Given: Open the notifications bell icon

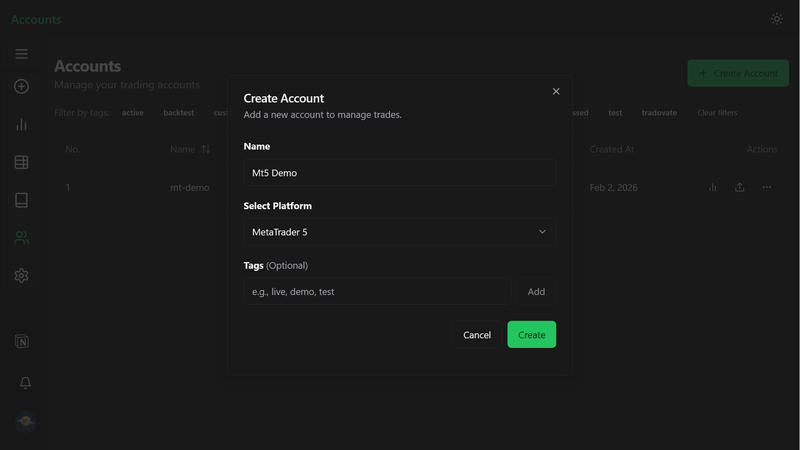Looking at the screenshot, I should click(25, 383).
